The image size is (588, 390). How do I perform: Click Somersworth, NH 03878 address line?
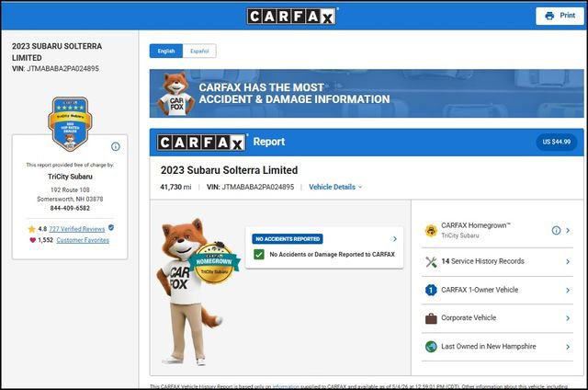(x=70, y=200)
